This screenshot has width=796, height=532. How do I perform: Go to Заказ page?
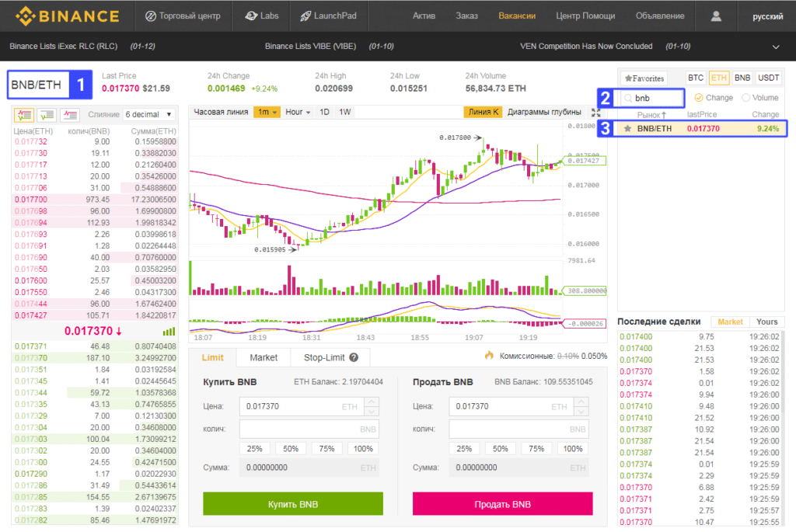click(466, 16)
